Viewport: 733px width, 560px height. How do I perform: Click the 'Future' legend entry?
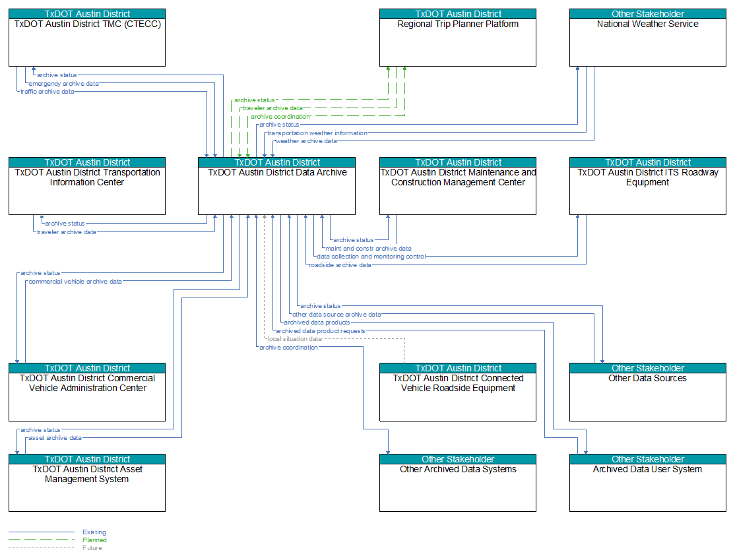[92, 548]
